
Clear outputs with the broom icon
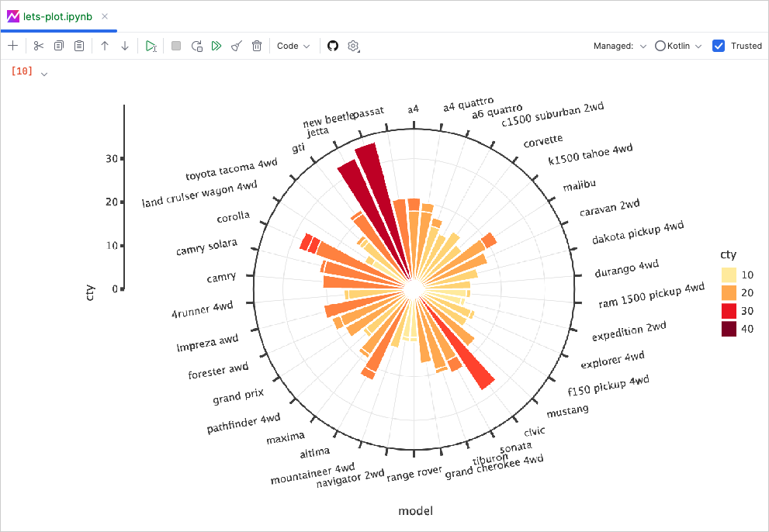[x=237, y=46]
